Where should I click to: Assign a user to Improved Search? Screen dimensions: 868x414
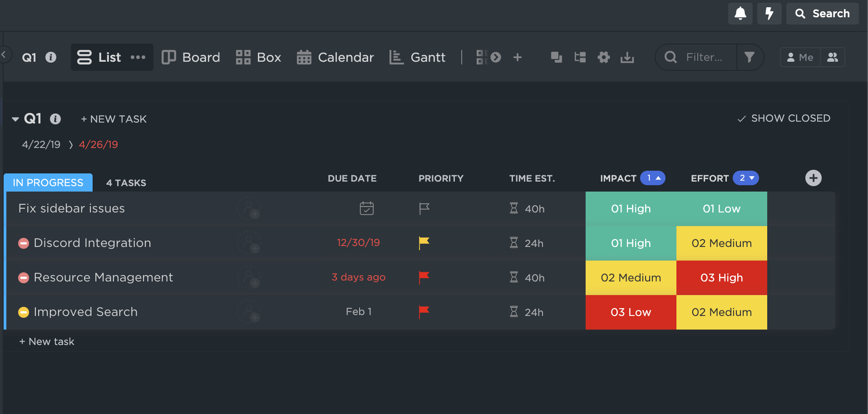coord(249,312)
